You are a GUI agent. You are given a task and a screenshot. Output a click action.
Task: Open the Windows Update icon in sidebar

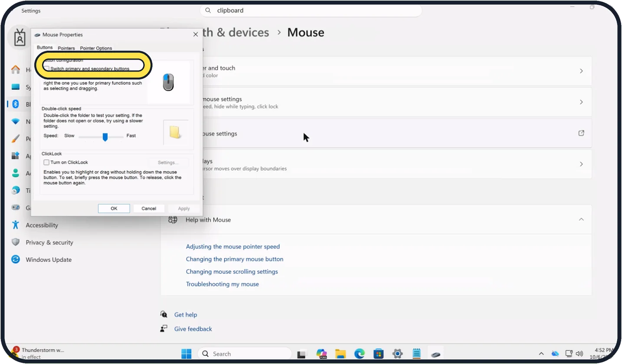[16, 260]
